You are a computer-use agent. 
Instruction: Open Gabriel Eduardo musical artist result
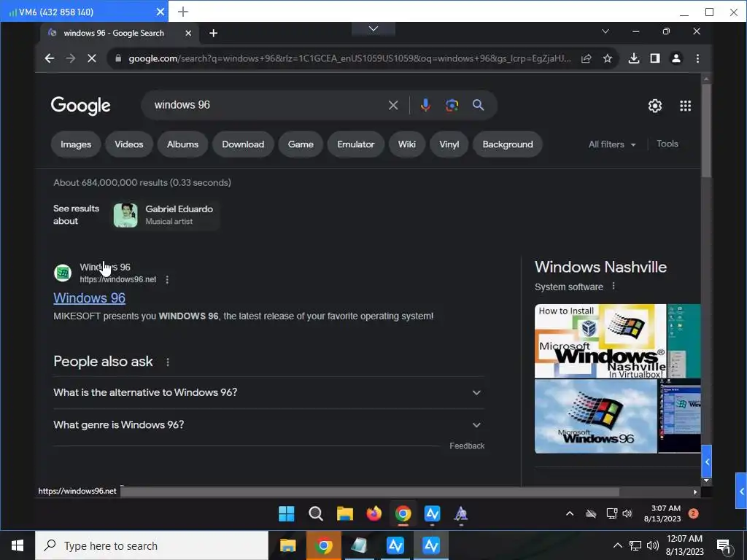[x=166, y=215]
